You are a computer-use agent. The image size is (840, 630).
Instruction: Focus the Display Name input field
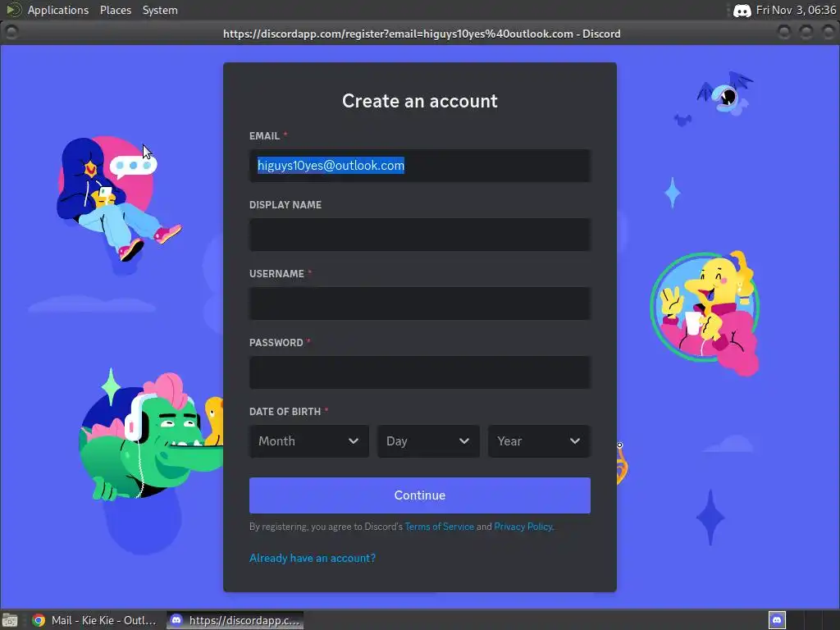(x=420, y=235)
